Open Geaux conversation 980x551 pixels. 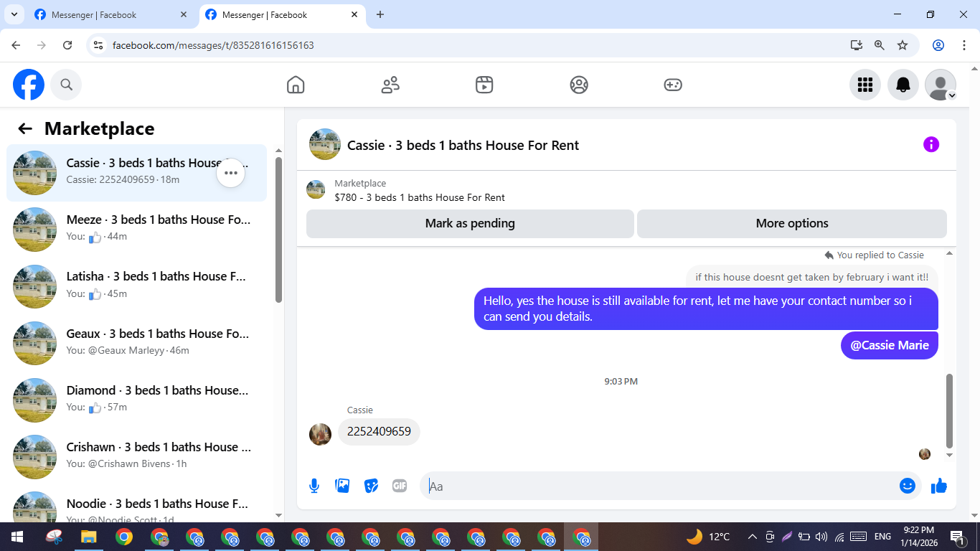point(136,343)
